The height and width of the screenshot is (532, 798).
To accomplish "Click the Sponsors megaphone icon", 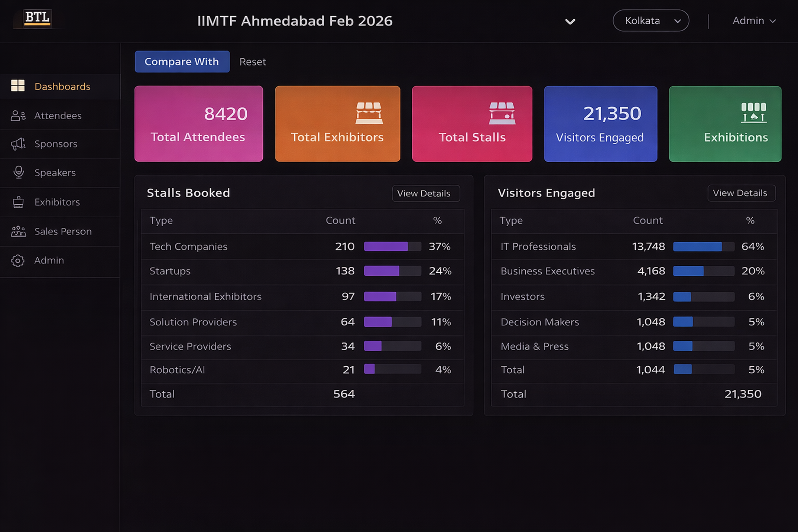I will (18, 144).
